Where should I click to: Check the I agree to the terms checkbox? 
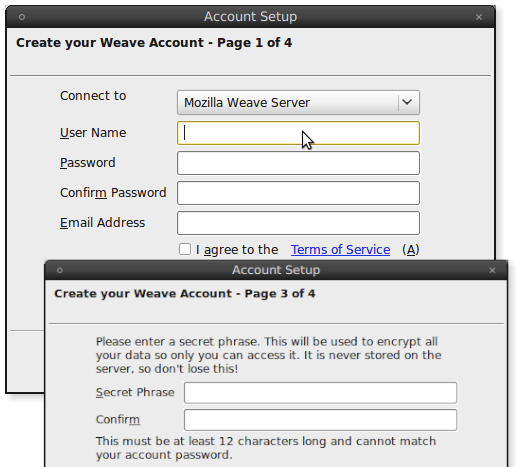tap(185, 249)
